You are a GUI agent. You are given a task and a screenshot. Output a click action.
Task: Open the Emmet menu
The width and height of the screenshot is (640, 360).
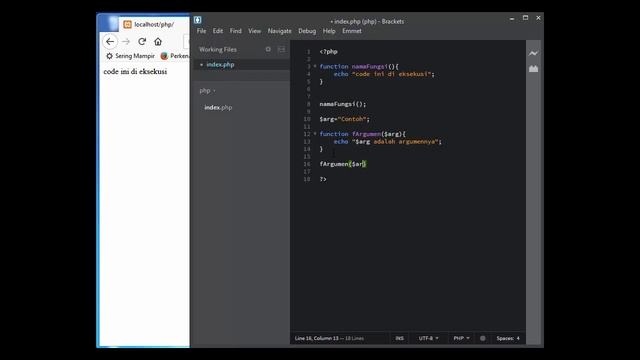[x=351, y=31]
